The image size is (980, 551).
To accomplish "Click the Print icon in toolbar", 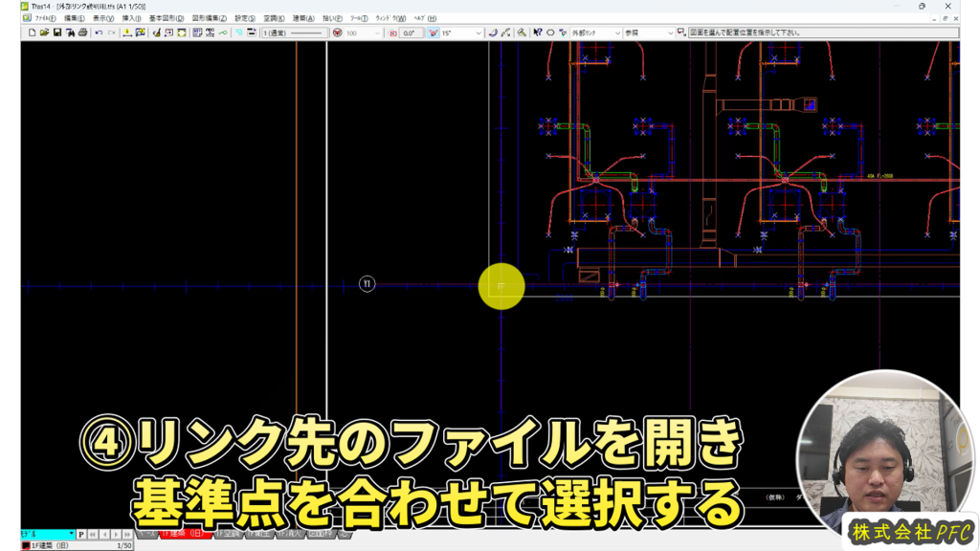I will (x=82, y=33).
